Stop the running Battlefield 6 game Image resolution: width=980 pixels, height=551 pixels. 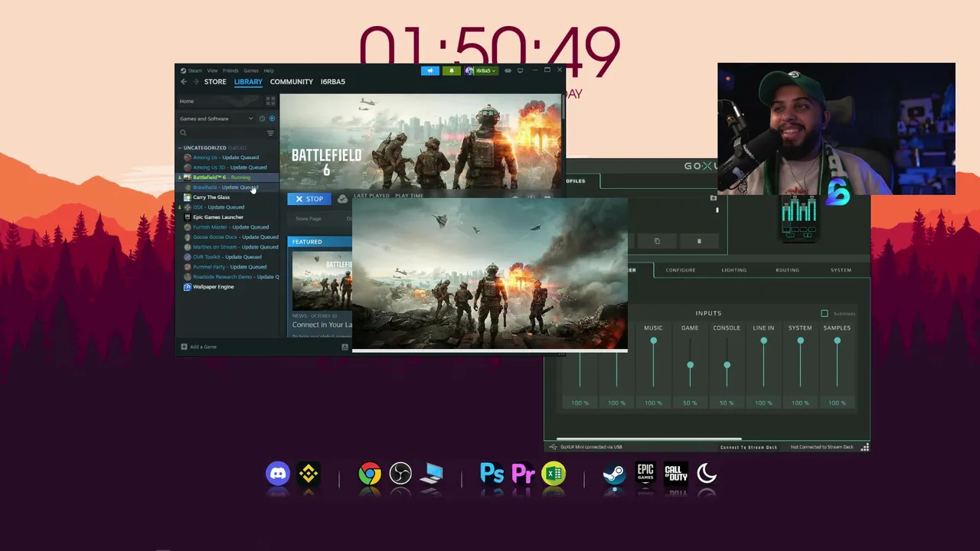click(309, 199)
